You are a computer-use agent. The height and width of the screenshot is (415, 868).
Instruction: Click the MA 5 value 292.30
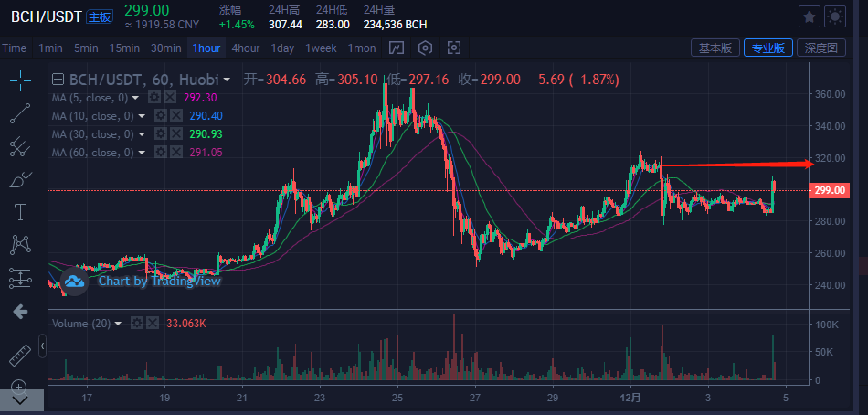coord(202,98)
